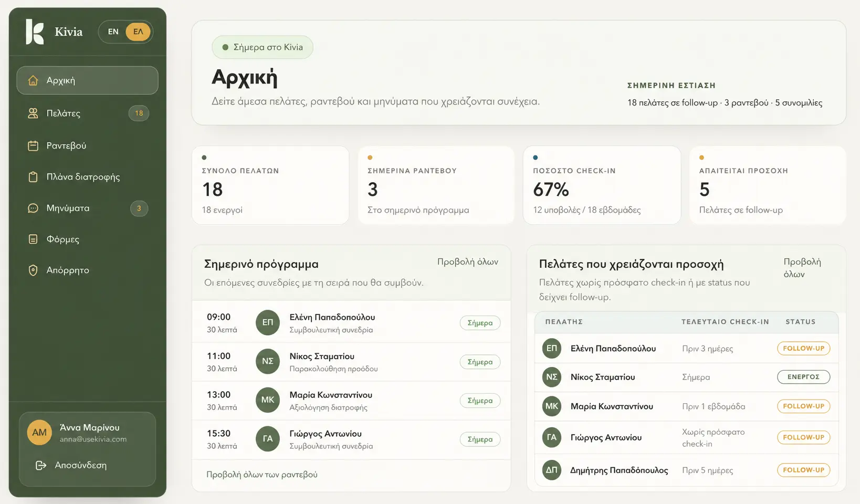Click Σήμερα tag on 09:00 appointment

coord(480,323)
